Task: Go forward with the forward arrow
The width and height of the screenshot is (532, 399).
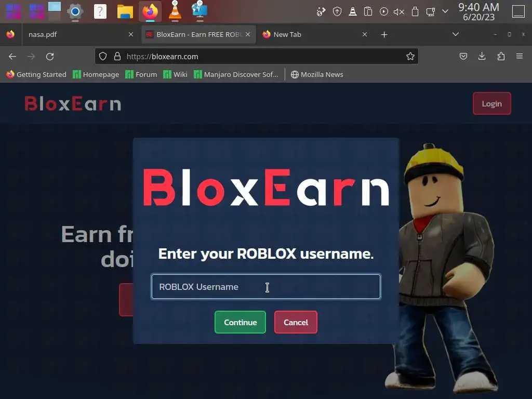Action: tap(31, 56)
